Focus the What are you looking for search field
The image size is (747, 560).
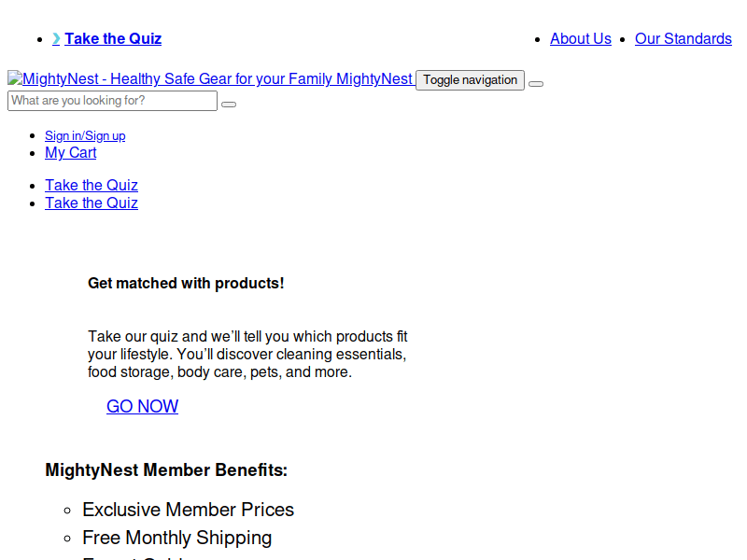point(112,101)
